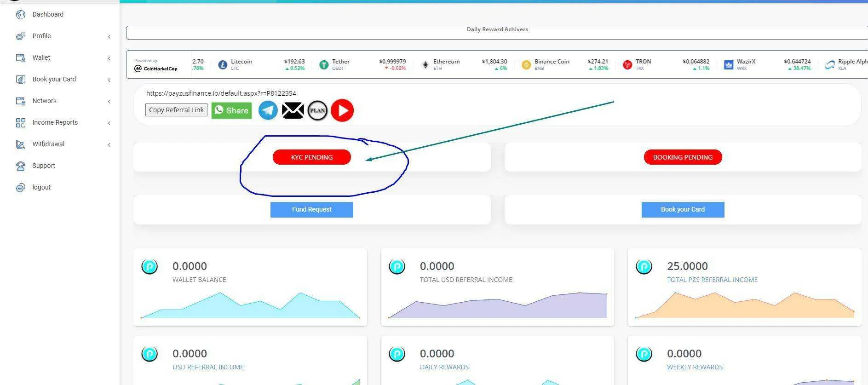868x385 pixels.
Task: Click the Ethereum icon in ticker
Action: (x=425, y=65)
